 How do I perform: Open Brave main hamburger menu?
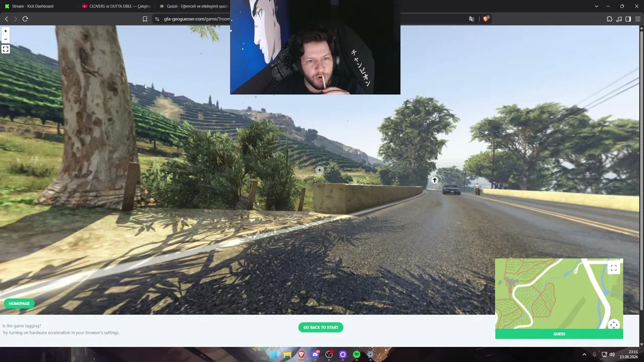tap(638, 19)
